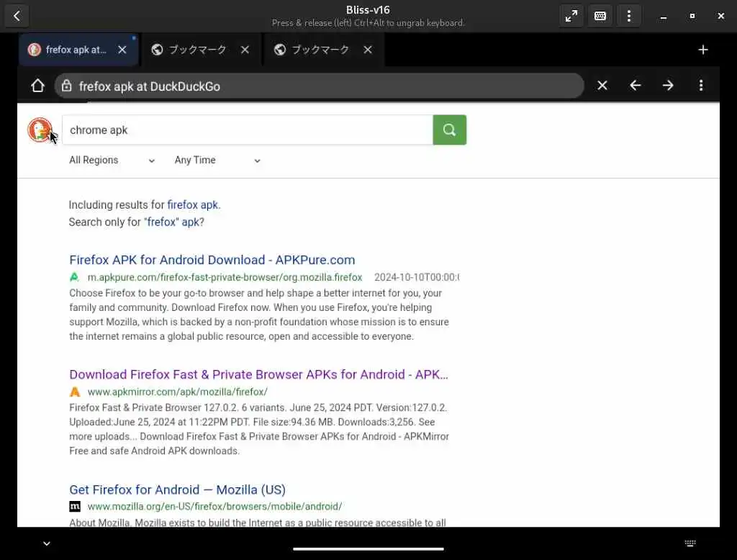Search only for "frefox" apk link
The width and height of the screenshot is (737, 560).
tap(174, 222)
